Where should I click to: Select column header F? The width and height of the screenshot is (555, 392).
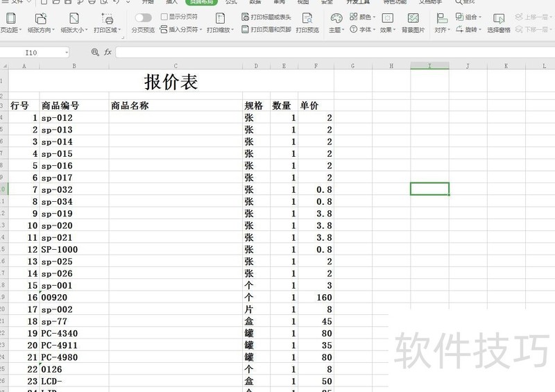point(316,66)
